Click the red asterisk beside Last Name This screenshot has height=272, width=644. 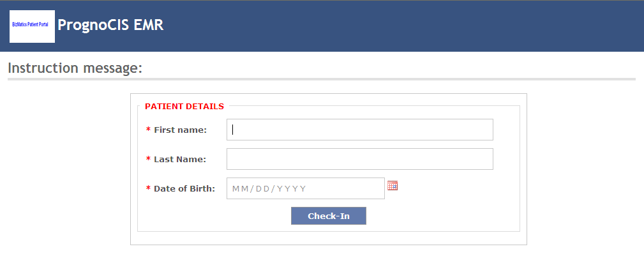coord(148,159)
